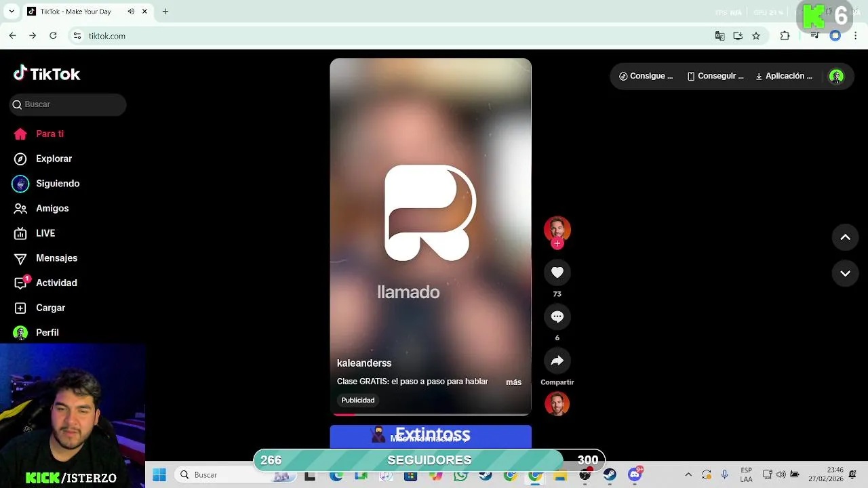868x488 pixels.
Task: Open the Windows Start menu
Action: pos(159,475)
